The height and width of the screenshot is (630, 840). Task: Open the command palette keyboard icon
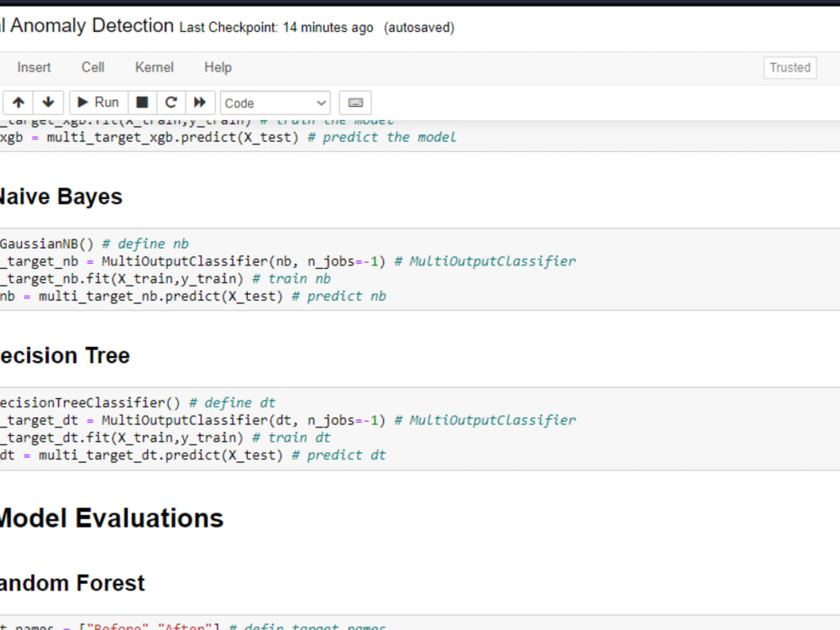[354, 102]
